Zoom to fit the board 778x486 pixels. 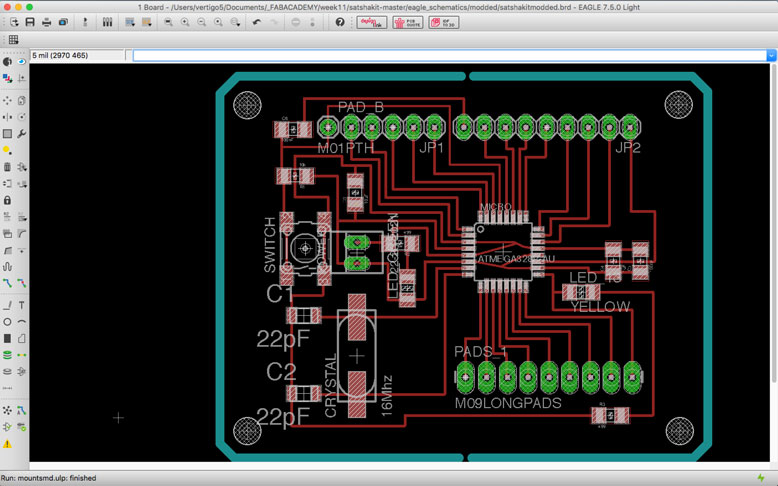coord(169,22)
